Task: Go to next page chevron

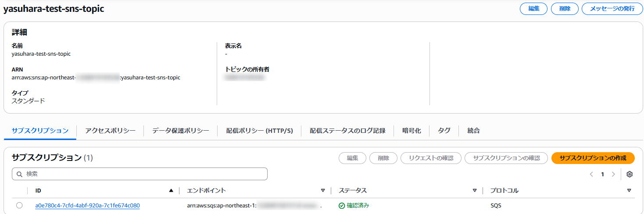Action: pyautogui.click(x=613, y=174)
